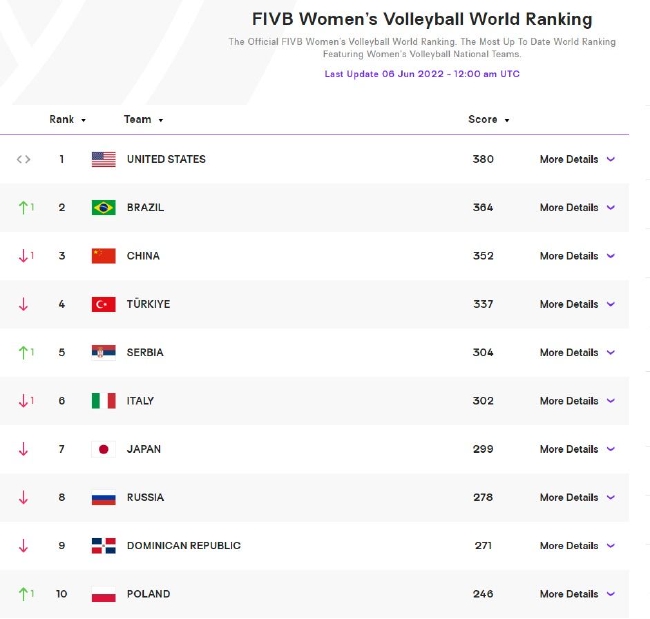Click the United States flag icon
This screenshot has height=619, width=650.
[x=104, y=159]
